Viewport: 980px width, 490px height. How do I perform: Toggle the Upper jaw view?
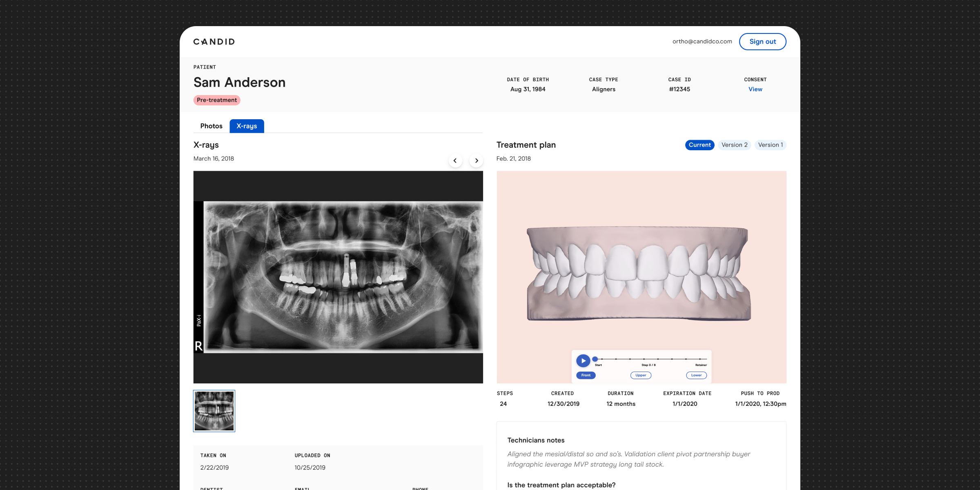coord(641,375)
